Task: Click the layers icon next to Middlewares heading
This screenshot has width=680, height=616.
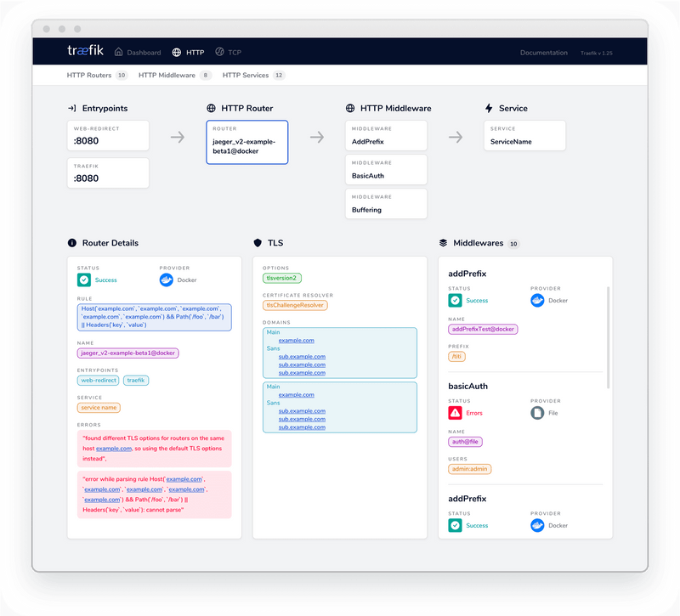Action: click(x=445, y=243)
